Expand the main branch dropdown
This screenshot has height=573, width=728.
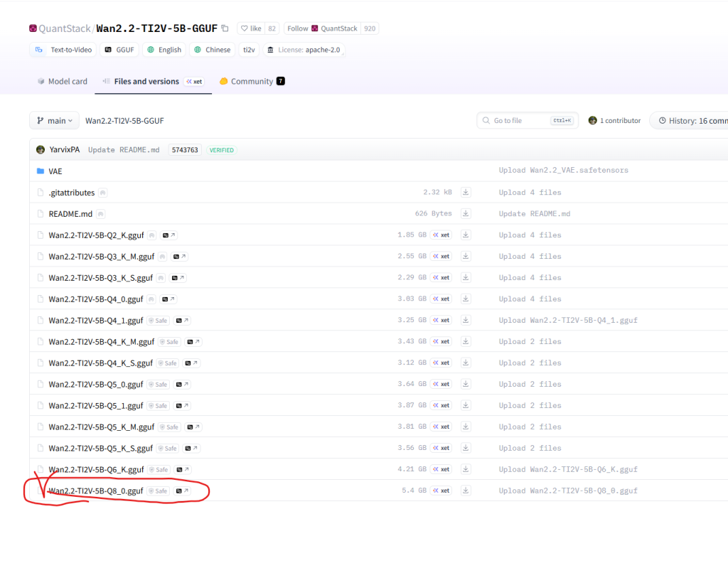click(x=54, y=121)
